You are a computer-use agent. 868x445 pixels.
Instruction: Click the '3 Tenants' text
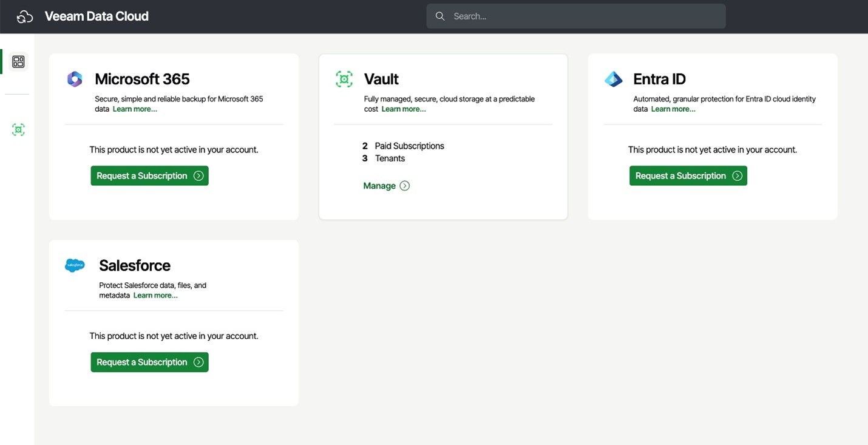(x=384, y=158)
